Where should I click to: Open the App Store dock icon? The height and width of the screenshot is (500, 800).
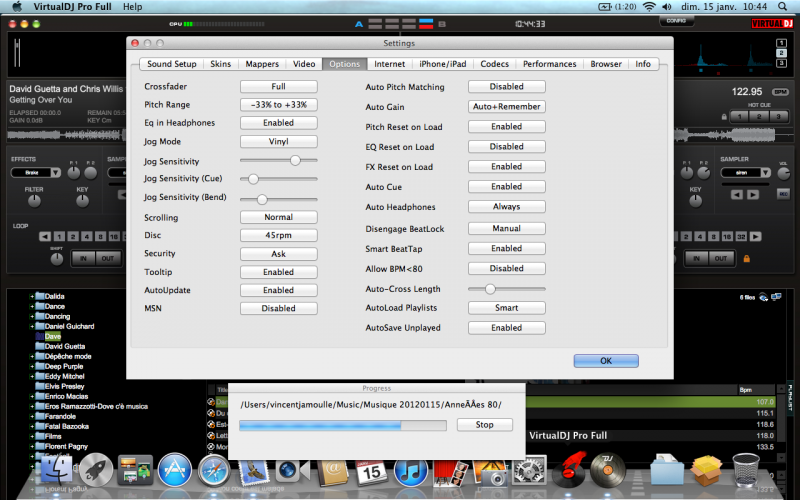click(x=175, y=469)
